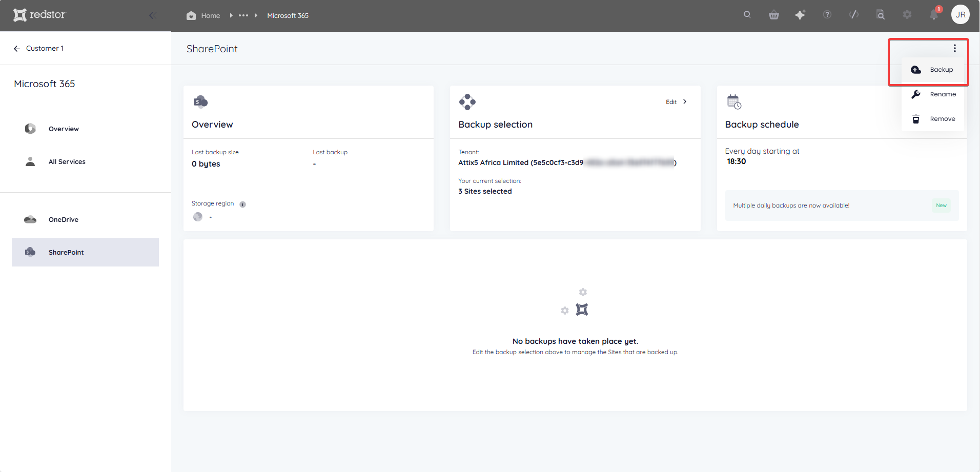This screenshot has width=980, height=472.
Task: Click the SharePoint page title
Action: (212, 49)
